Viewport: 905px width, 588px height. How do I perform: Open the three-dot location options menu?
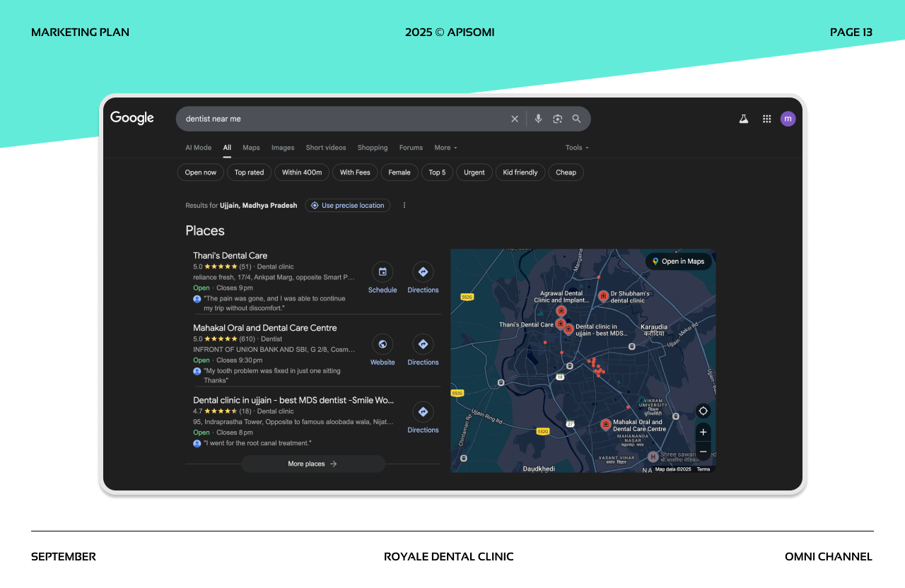404,205
